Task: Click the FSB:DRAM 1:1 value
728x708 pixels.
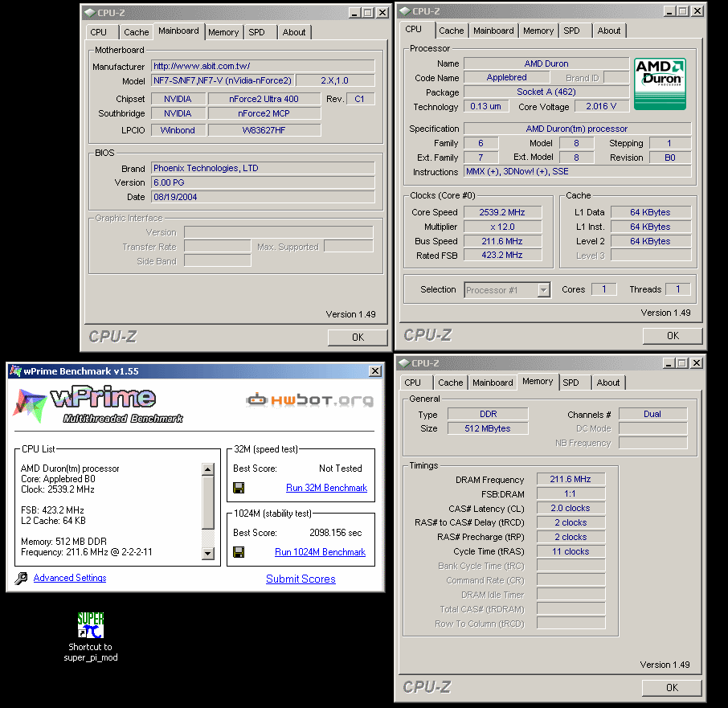Action: pos(571,493)
